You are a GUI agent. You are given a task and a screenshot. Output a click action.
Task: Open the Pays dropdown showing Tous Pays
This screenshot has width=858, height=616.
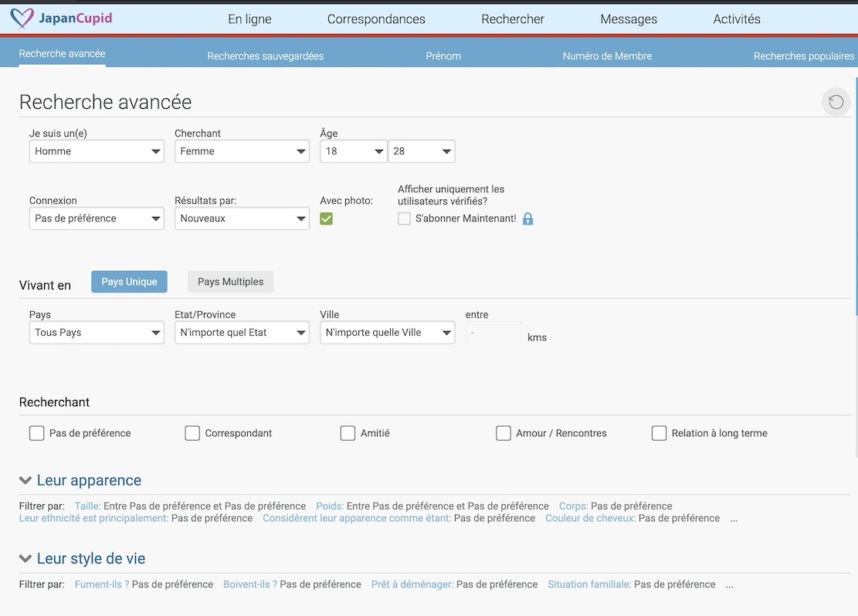[97, 333]
